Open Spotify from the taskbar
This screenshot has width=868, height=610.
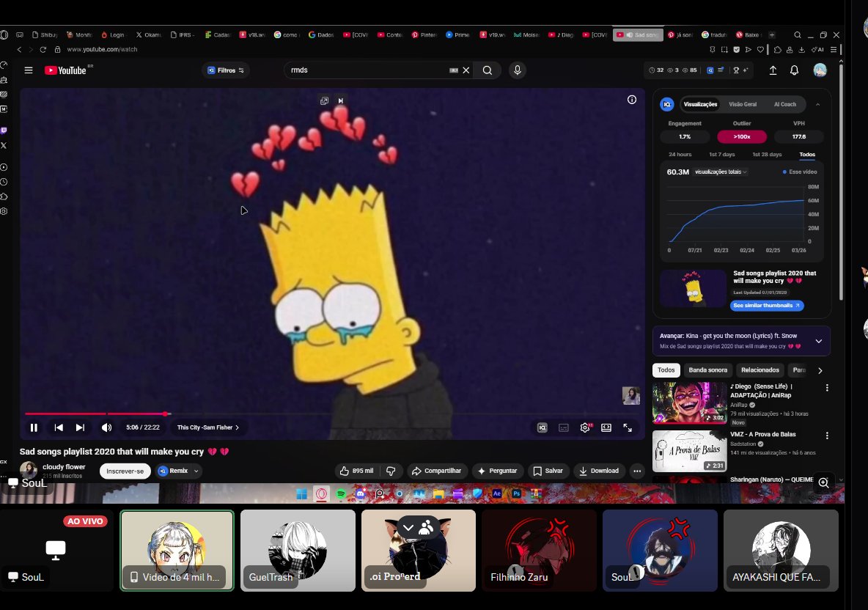click(x=341, y=493)
